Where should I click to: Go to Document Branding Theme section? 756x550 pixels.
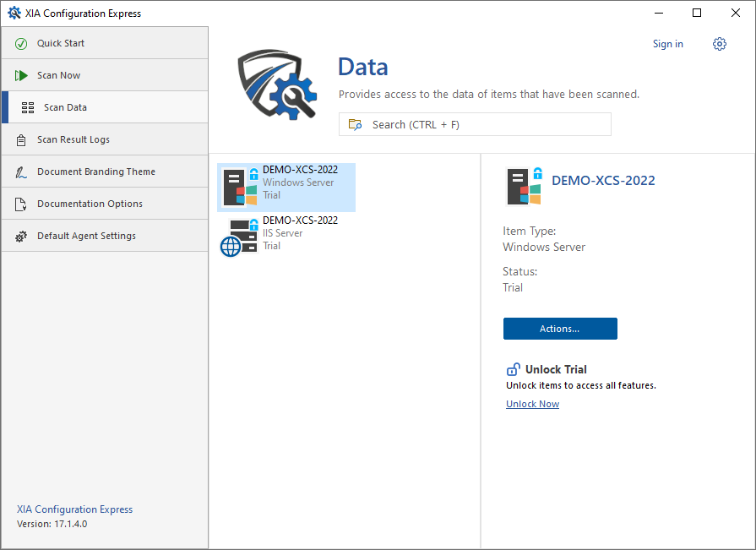click(96, 172)
